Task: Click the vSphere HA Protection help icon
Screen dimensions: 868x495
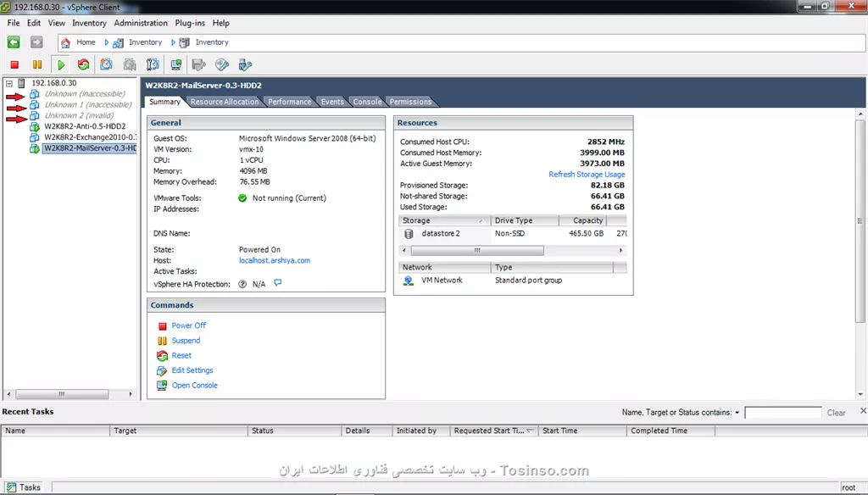Action: tap(242, 284)
